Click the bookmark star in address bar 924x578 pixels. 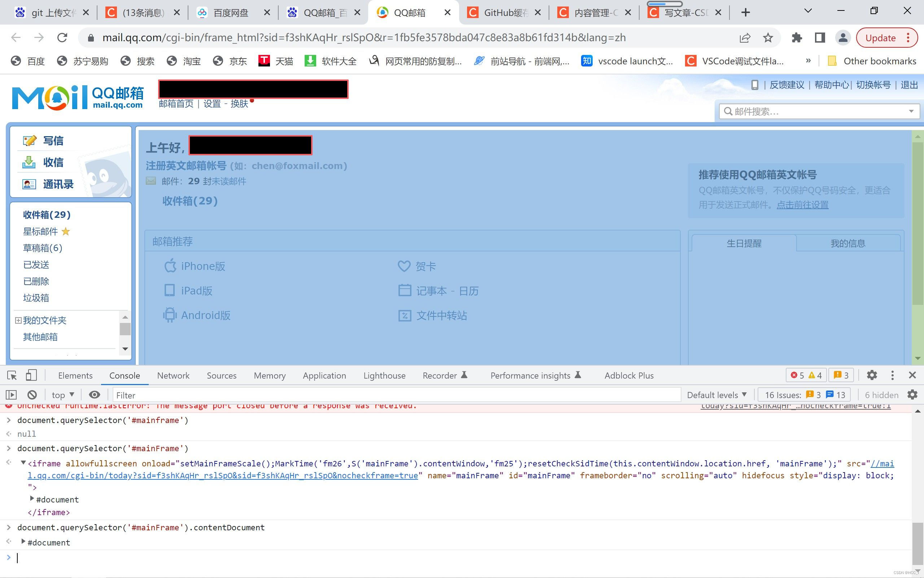click(x=768, y=38)
